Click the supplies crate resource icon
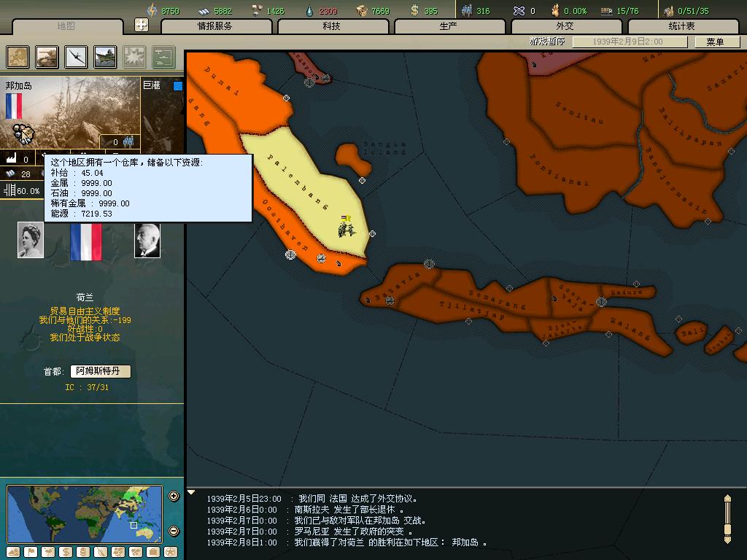The height and width of the screenshot is (560, 747). 362,10
